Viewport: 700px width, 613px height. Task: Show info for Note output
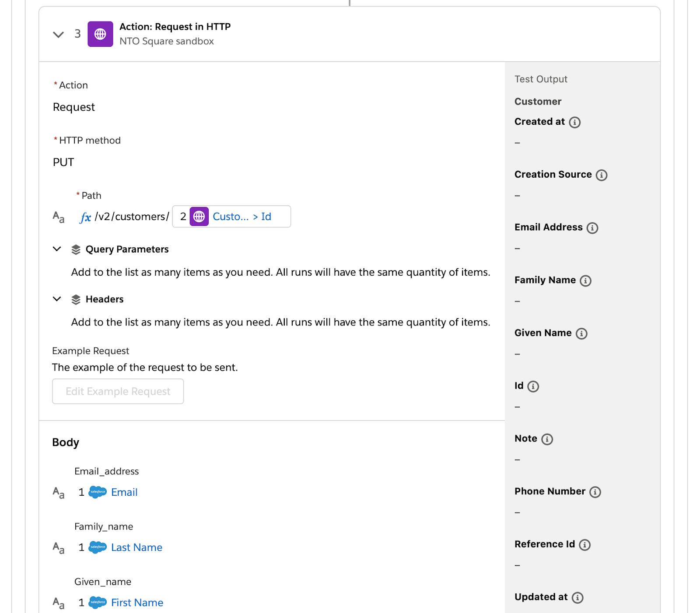547,439
